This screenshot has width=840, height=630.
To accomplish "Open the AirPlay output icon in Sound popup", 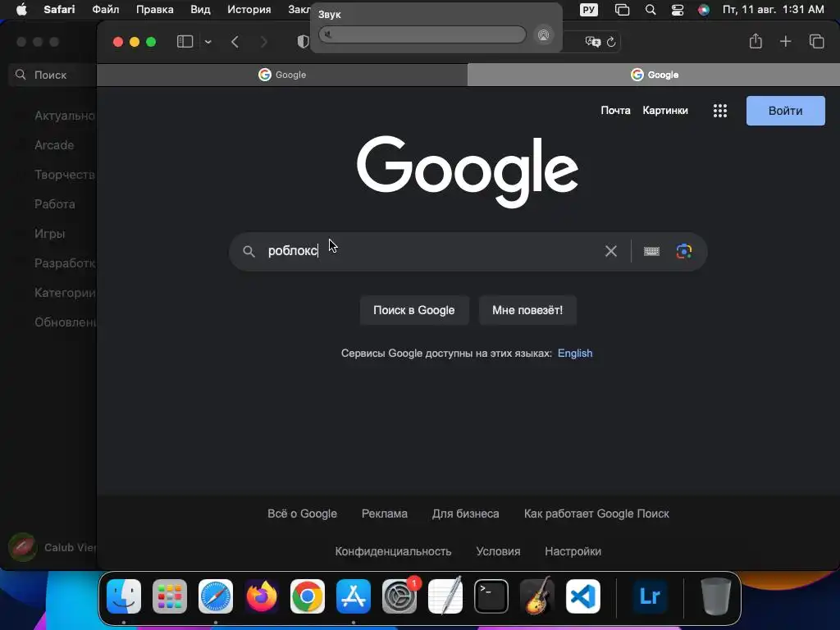I will coord(543,35).
